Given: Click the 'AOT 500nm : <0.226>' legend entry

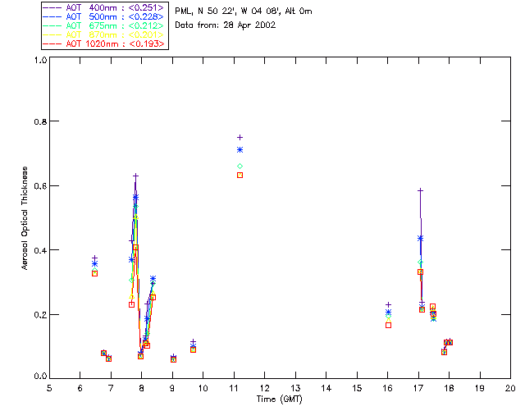Looking at the screenshot, I should [x=103, y=16].
